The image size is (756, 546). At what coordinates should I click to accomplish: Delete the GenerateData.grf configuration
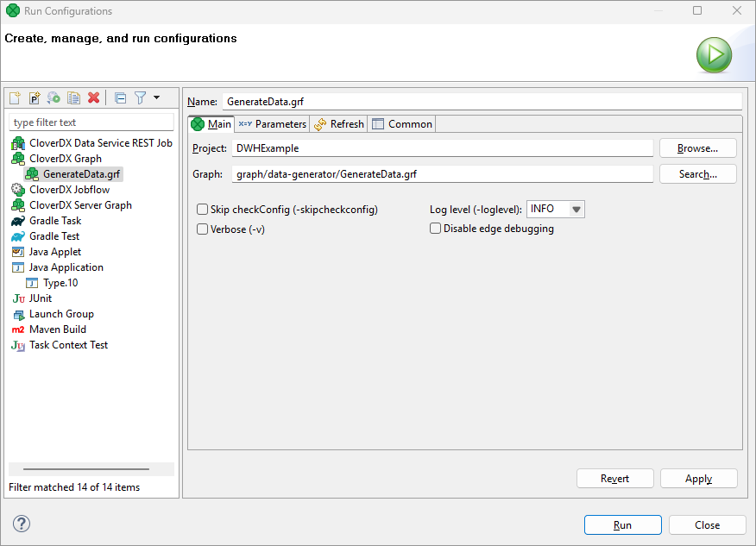93,97
